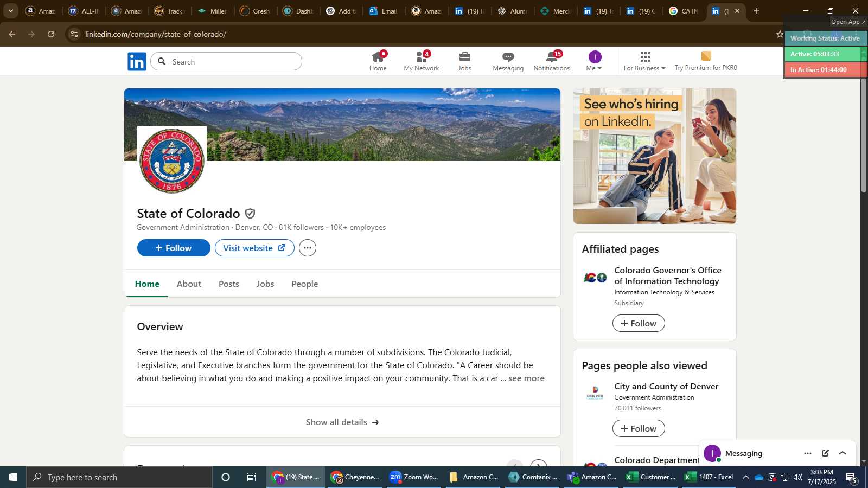
Task: Click the taskbar search box
Action: point(119,477)
